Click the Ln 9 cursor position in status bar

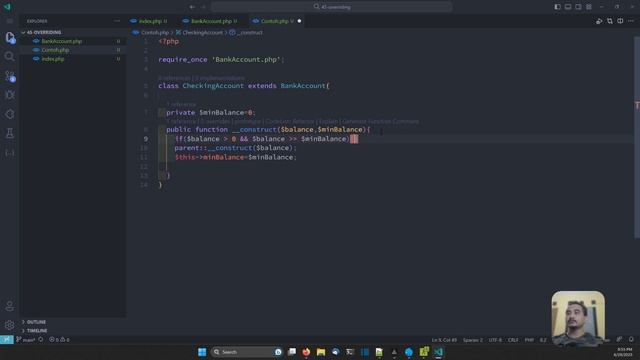coord(444,340)
